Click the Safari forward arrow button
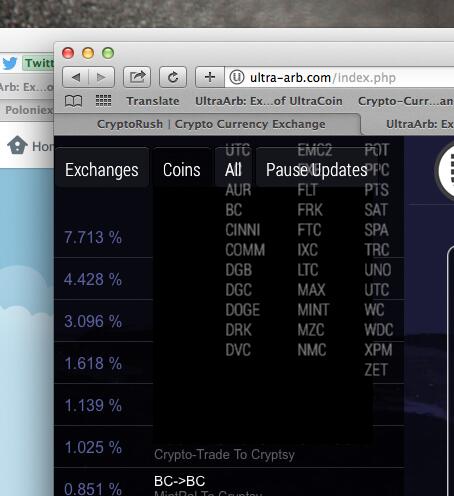 [x=101, y=77]
